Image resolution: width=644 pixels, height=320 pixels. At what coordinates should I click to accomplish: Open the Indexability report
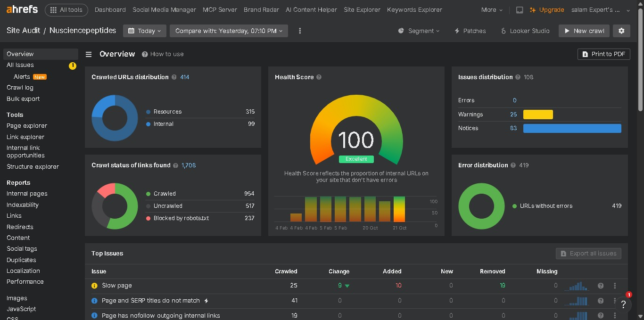point(23,205)
